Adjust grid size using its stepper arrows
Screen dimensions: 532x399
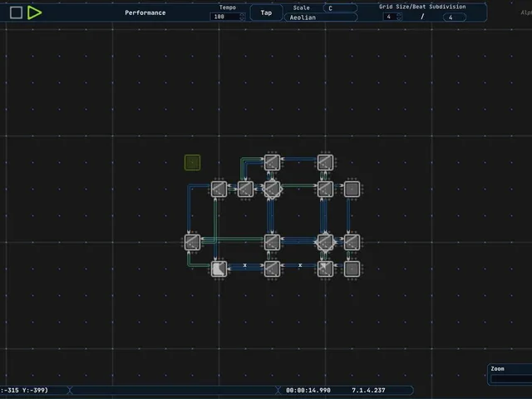(x=399, y=17)
